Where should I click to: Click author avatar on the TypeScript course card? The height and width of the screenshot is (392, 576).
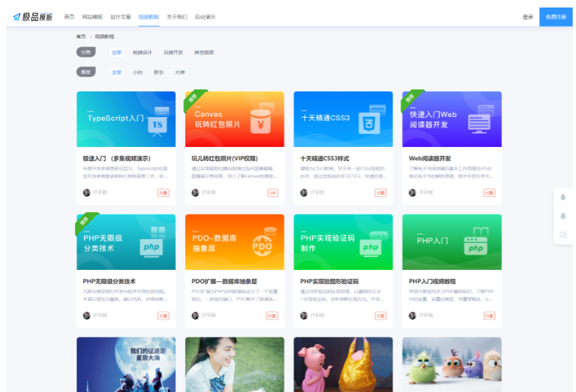click(86, 193)
